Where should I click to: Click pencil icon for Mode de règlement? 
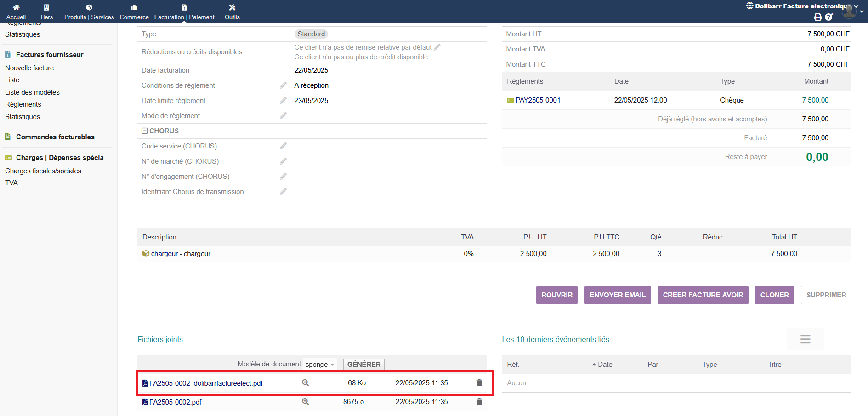click(x=283, y=116)
